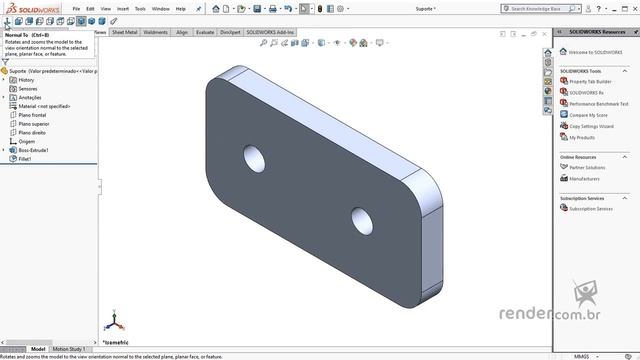Switch to the Sheet Metal tab
640x360 pixels.
(125, 32)
